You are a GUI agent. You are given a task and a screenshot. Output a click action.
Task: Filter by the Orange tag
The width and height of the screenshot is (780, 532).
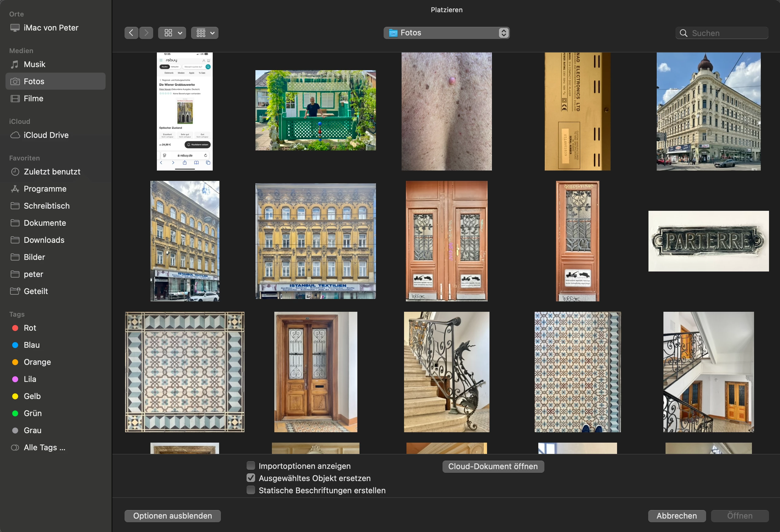[x=37, y=362]
